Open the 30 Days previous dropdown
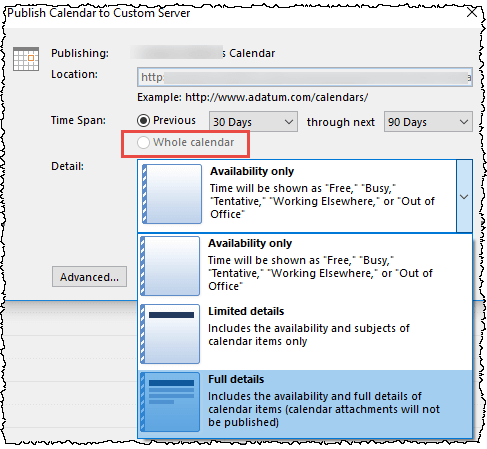This screenshot has width=487, height=449. [x=253, y=122]
